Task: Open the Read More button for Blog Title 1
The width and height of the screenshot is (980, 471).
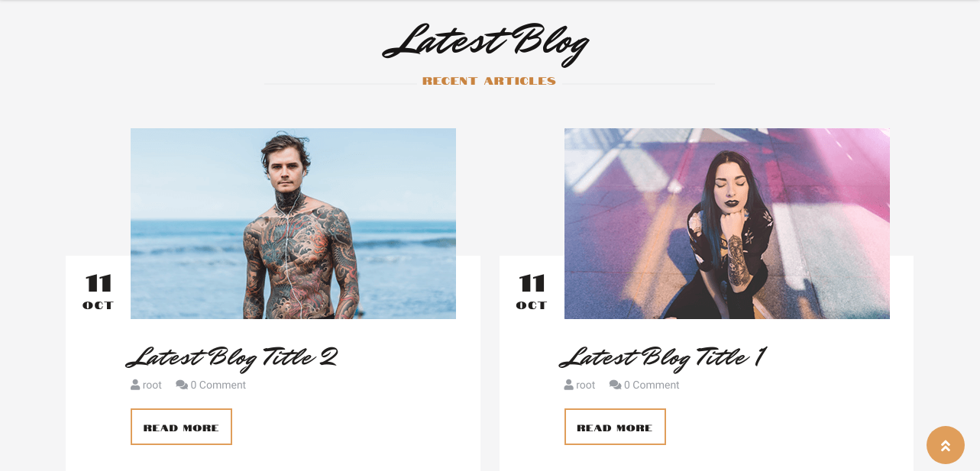Action: coord(615,427)
